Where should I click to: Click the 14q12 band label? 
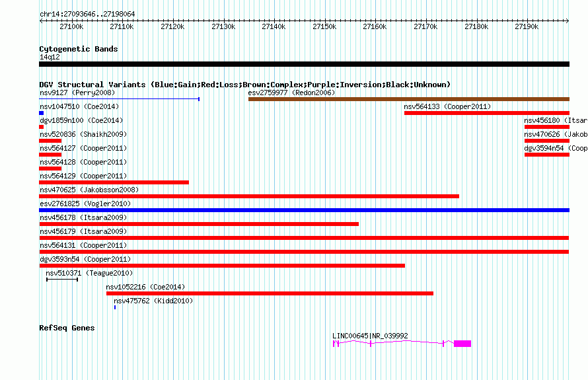pyautogui.click(x=50, y=57)
